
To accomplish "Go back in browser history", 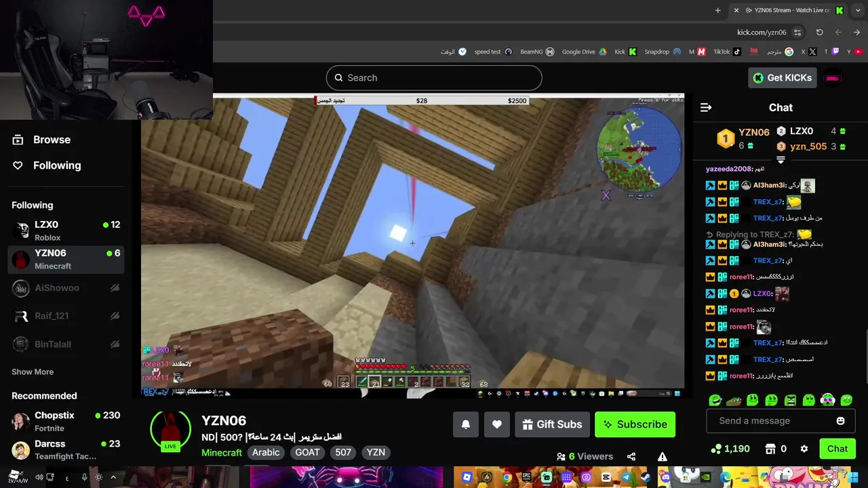I will click(857, 33).
